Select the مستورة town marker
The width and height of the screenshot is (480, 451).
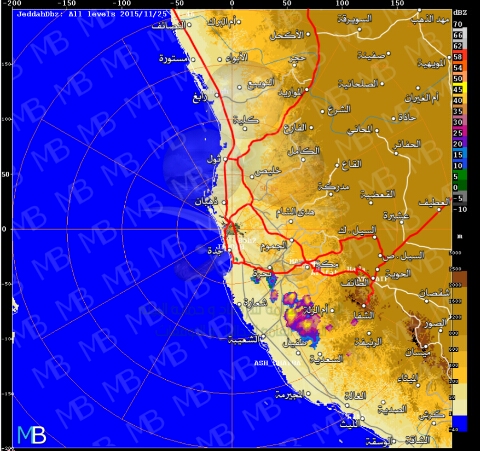(193, 60)
